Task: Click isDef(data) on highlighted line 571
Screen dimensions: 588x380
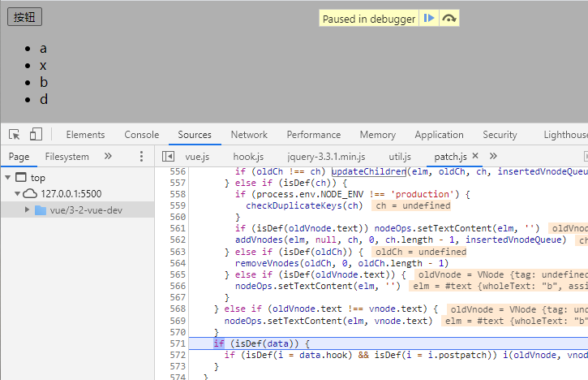Action: (264, 343)
